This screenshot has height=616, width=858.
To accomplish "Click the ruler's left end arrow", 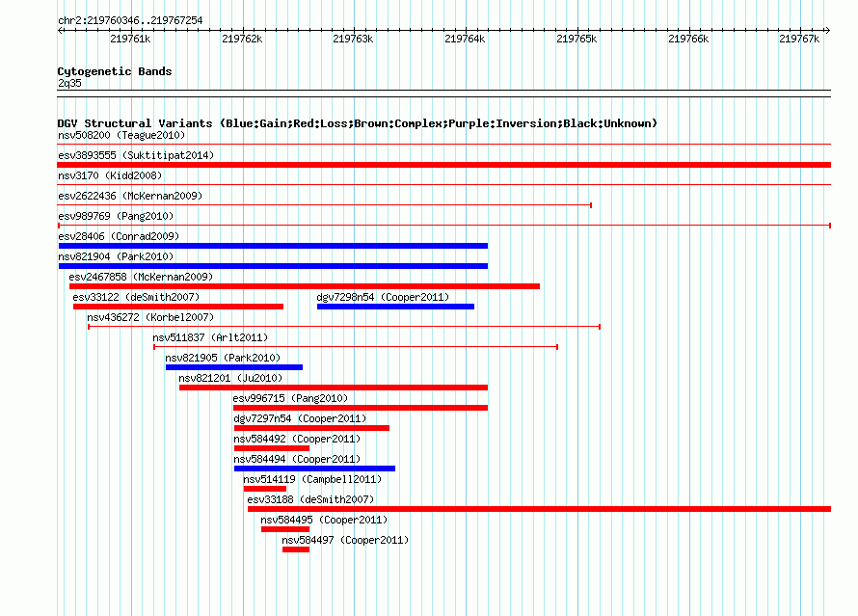I will click(x=61, y=30).
